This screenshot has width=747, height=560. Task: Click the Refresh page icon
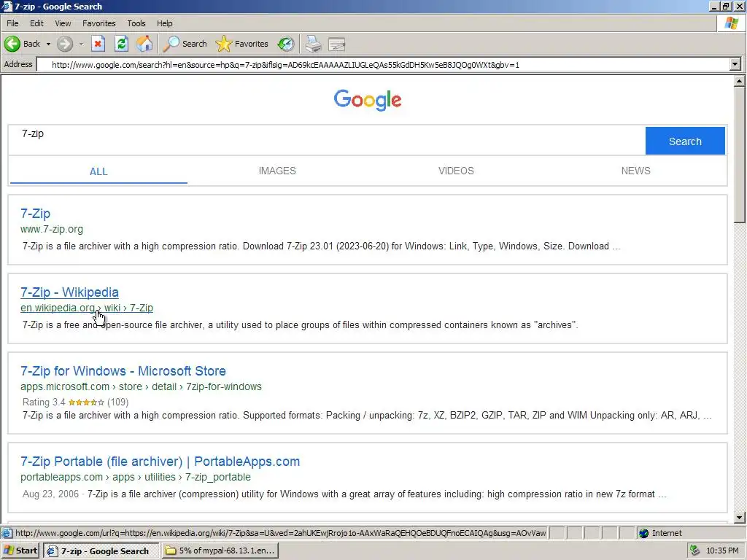point(122,44)
